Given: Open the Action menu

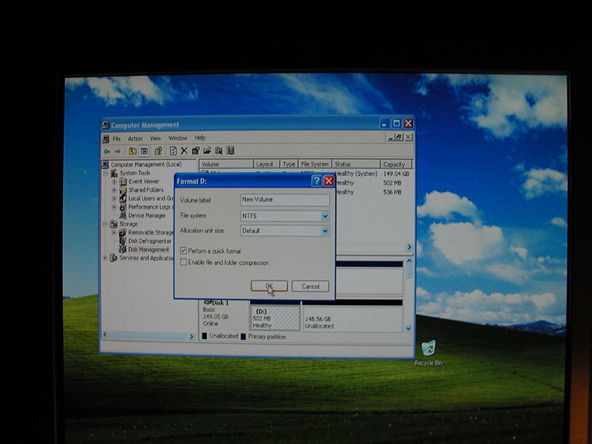Looking at the screenshot, I should click(x=135, y=139).
